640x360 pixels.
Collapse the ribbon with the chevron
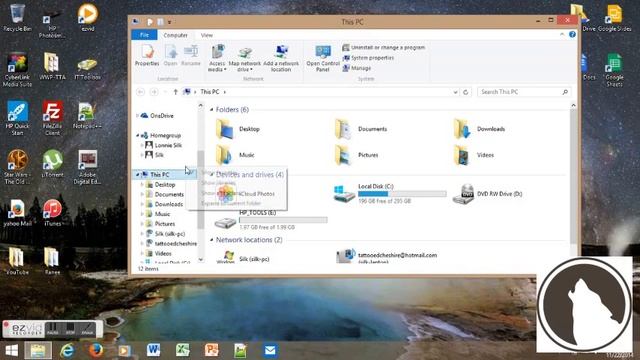coord(562,35)
